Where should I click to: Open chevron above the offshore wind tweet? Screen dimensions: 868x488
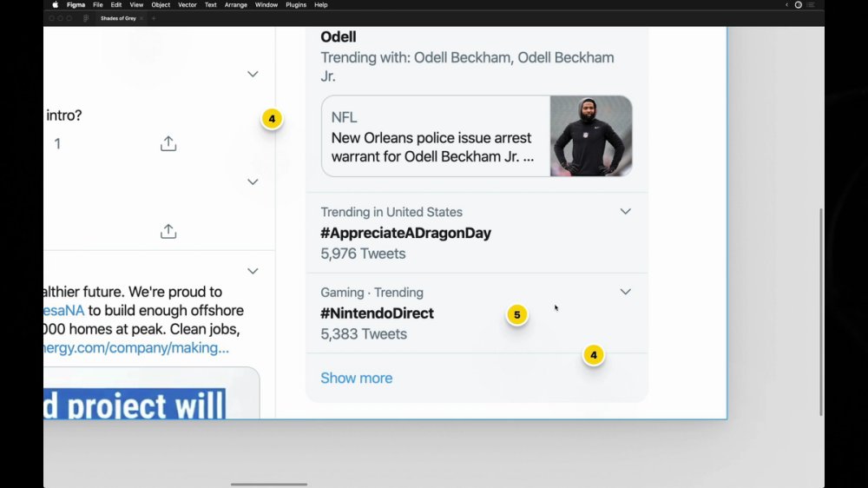[x=253, y=272]
